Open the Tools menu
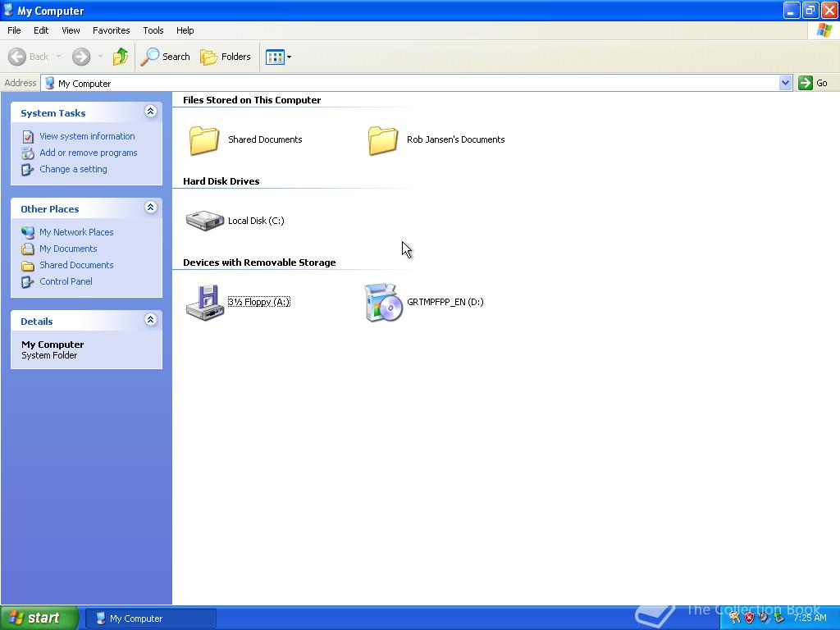 tap(153, 30)
